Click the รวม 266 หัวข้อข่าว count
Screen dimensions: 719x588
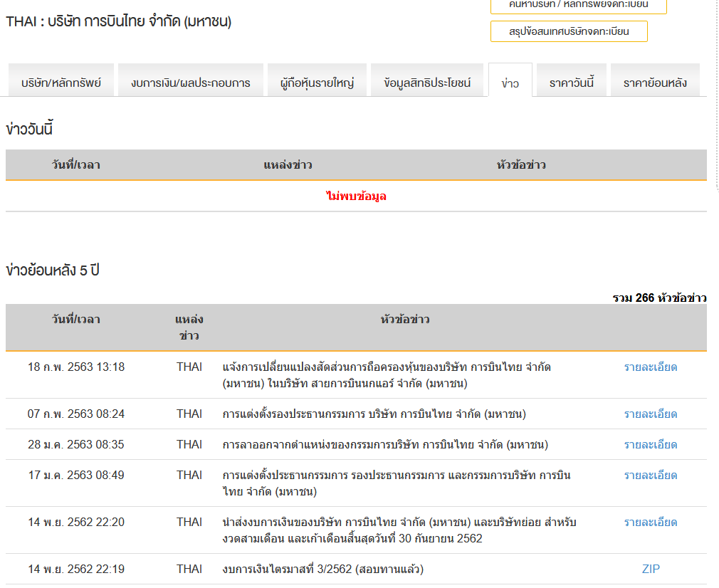click(659, 298)
